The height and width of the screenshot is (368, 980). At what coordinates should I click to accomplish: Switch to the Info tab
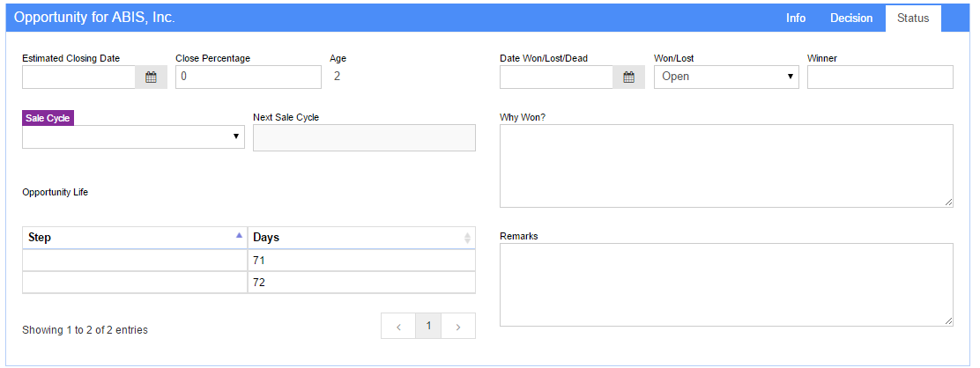pyautogui.click(x=796, y=18)
